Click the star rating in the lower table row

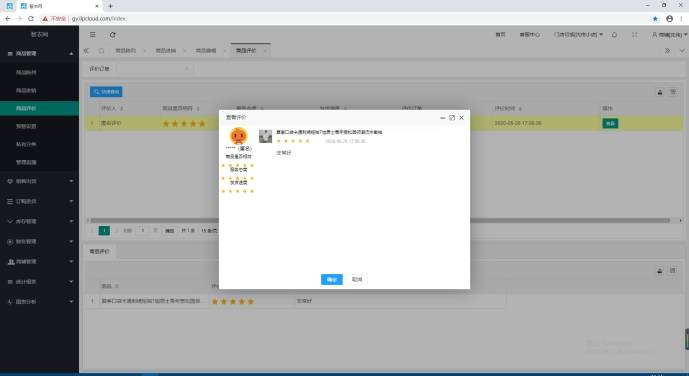[233, 301]
